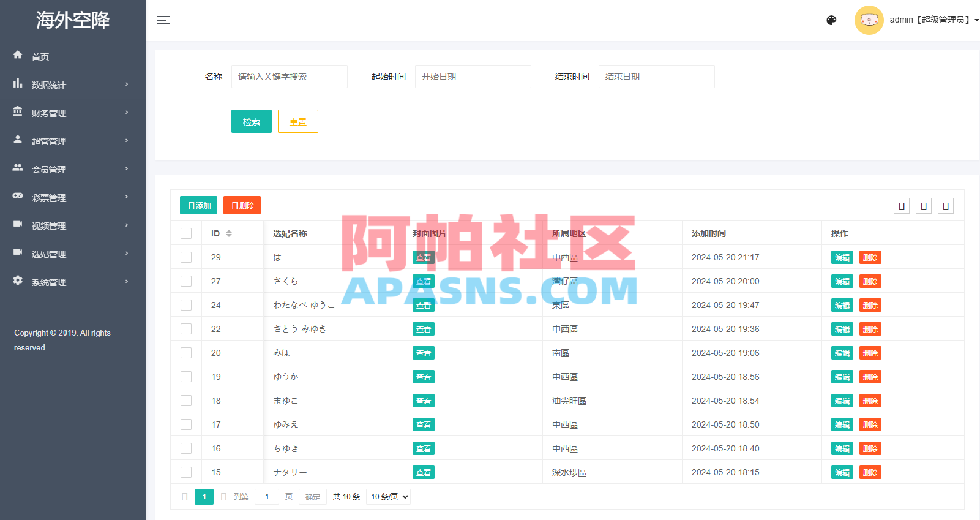Viewport: 980px width, 520px height.
Task: Sort the table by ID column arrows
Action: [229, 233]
